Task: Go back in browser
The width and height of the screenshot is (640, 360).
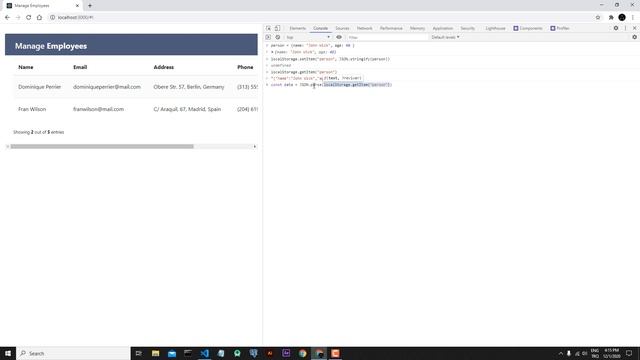Action: [x=7, y=18]
